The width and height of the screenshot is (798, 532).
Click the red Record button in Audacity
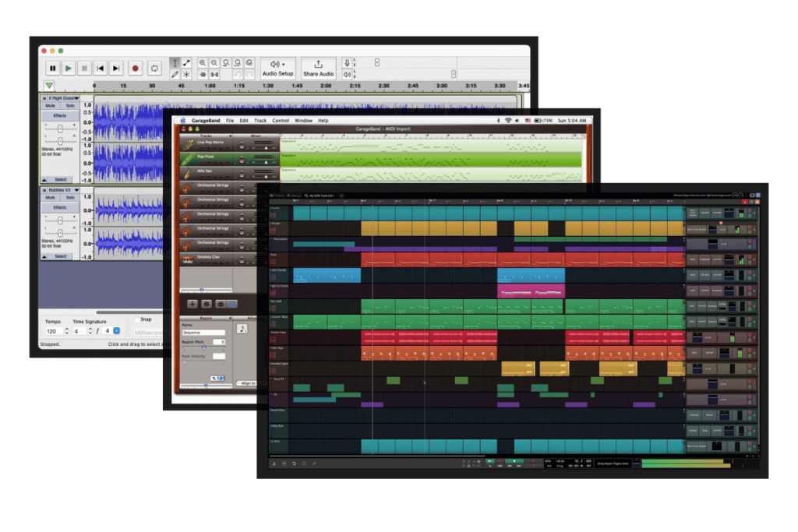click(135, 68)
